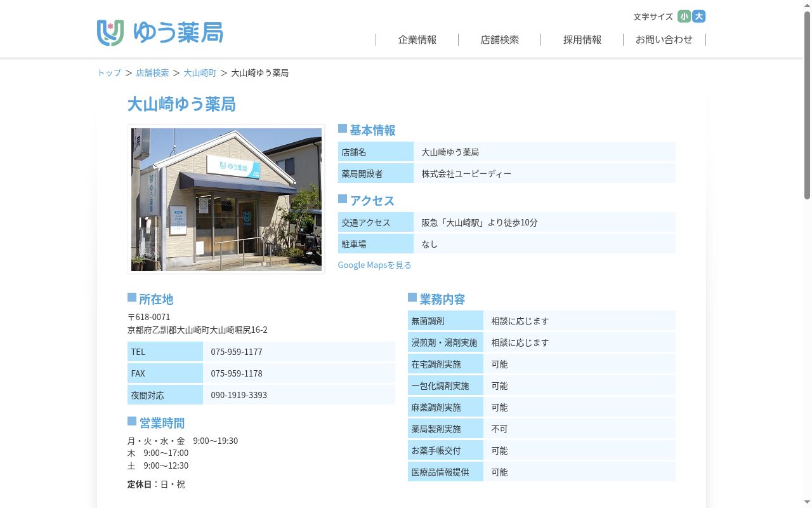Select 阪急「大山崎駅」より徒歩10分 access text
This screenshot has height=508, width=812.
[x=480, y=223]
